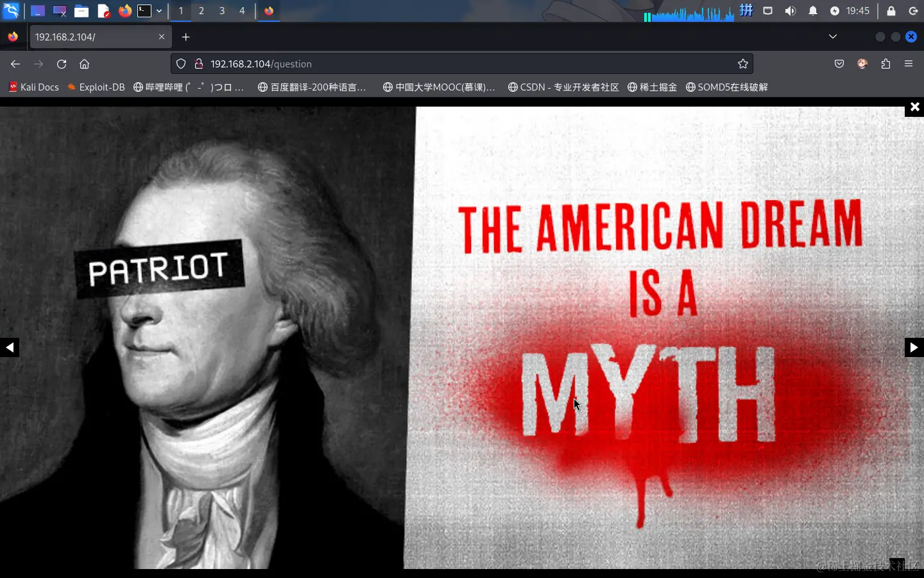Open the SOMD5在线破解 bookmark
The height and width of the screenshot is (578, 924).
point(727,87)
